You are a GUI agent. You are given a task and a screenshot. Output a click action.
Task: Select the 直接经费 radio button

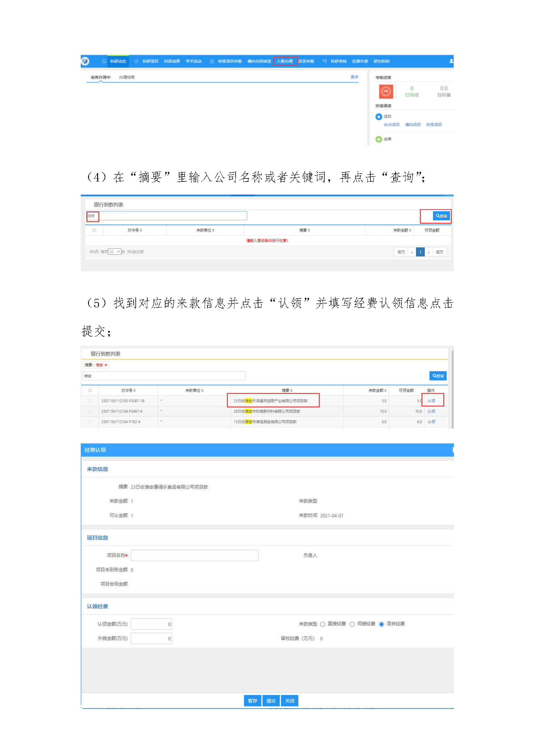click(x=322, y=624)
